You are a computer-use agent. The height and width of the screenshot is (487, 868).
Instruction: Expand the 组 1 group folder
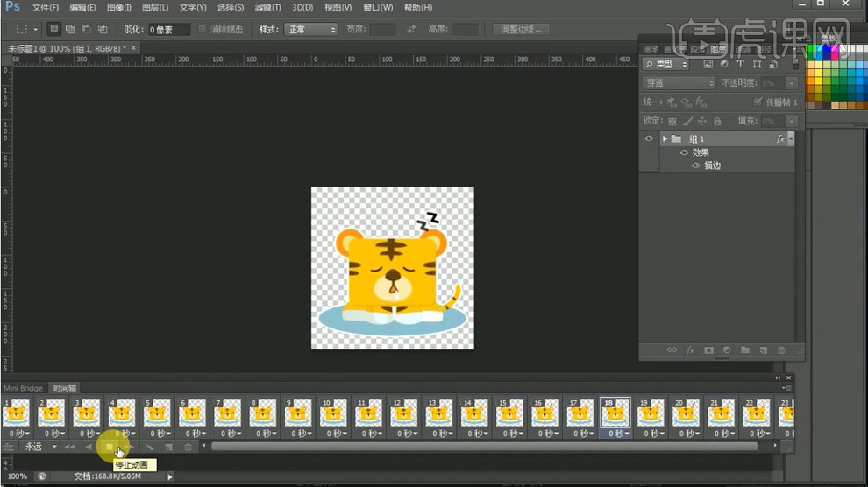665,139
